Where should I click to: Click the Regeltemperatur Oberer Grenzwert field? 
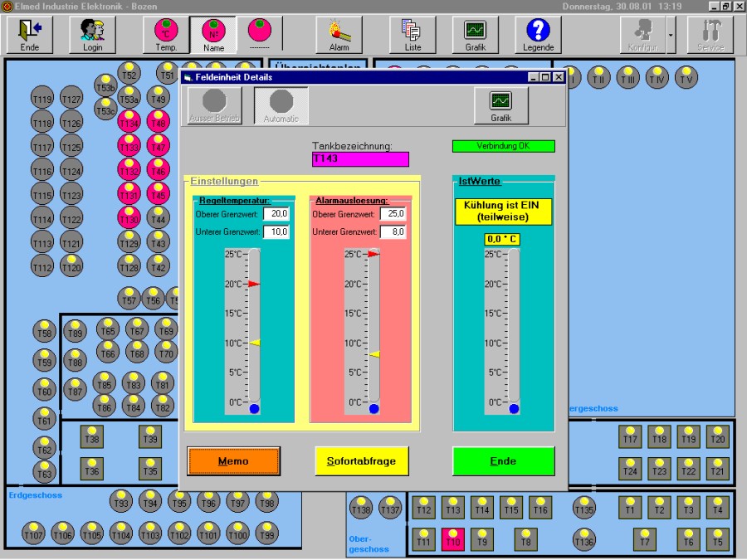(276, 214)
